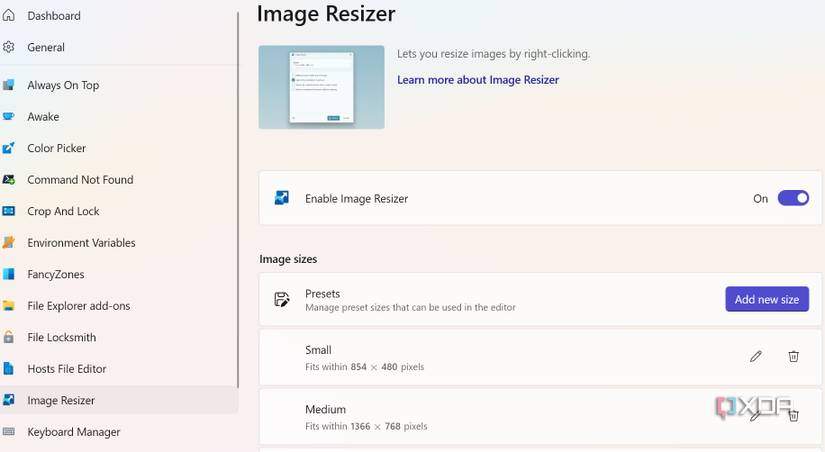Click Add new size button
Viewport: 825px width, 452px height.
(x=767, y=299)
